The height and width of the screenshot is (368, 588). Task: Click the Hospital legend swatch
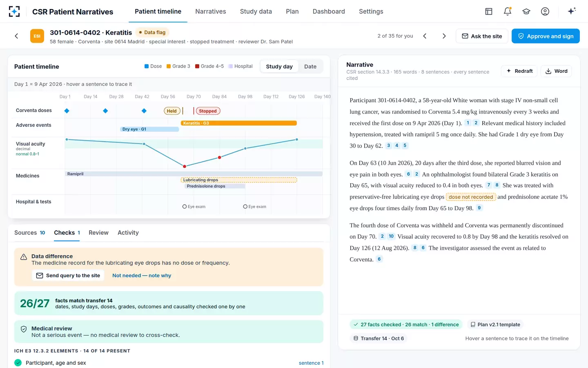[x=231, y=66]
